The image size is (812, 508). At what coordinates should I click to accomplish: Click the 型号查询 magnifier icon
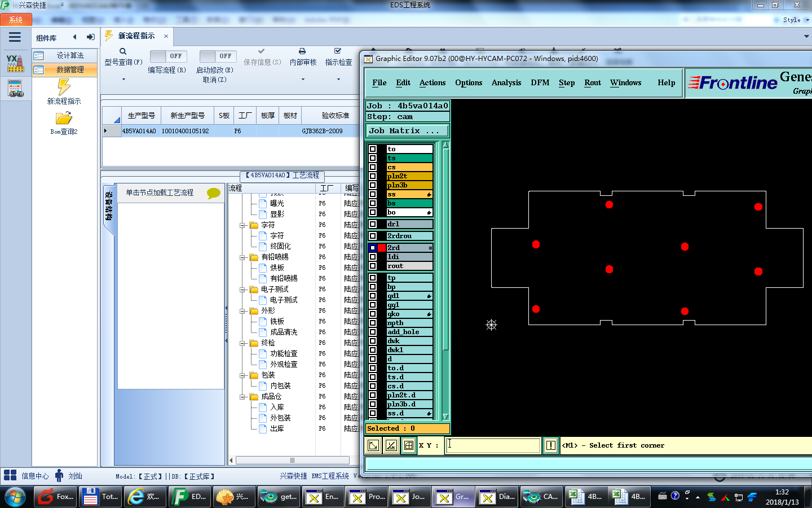[123, 51]
